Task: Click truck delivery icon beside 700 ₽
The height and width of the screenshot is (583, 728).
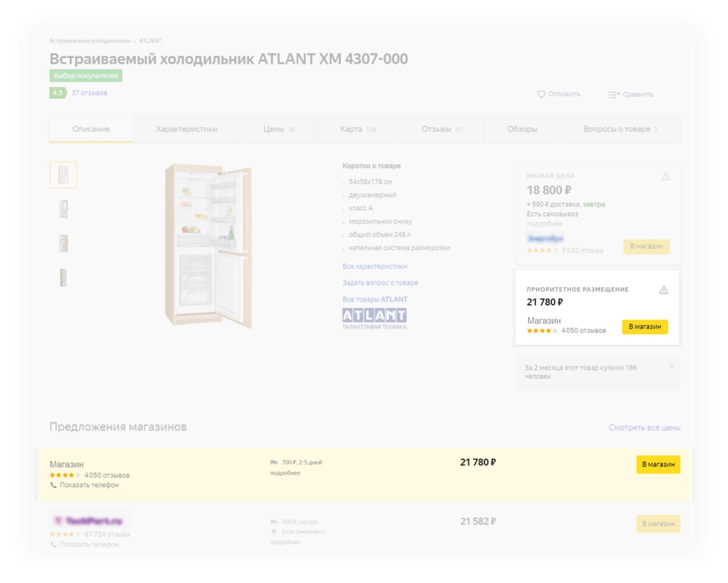Action: (x=274, y=462)
